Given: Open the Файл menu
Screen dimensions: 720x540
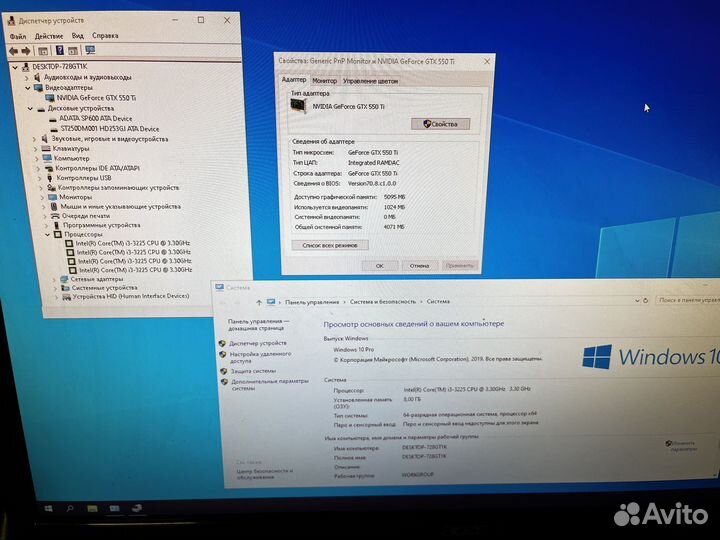Looking at the screenshot, I should click(18, 36).
